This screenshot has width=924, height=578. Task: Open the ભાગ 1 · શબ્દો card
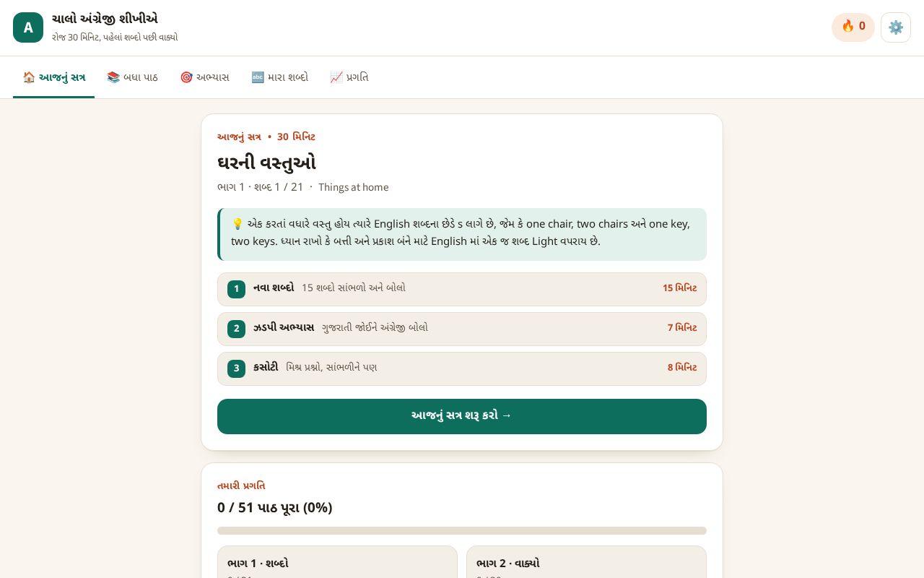pyautogui.click(x=337, y=562)
